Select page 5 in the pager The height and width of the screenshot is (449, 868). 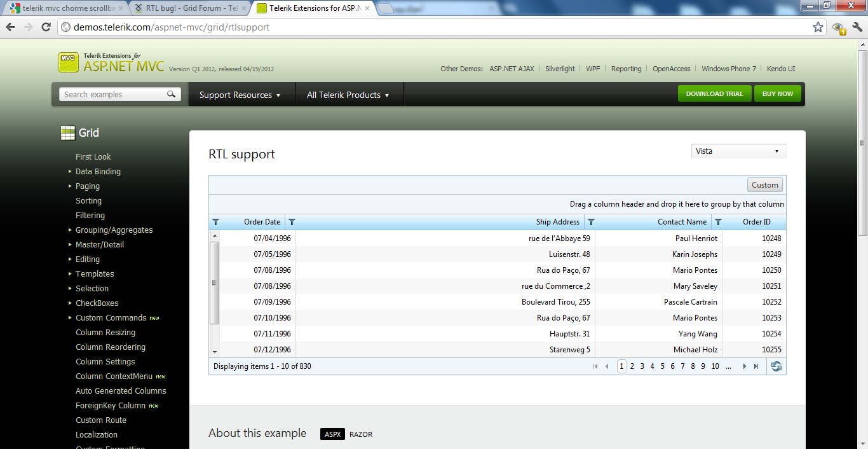click(662, 366)
